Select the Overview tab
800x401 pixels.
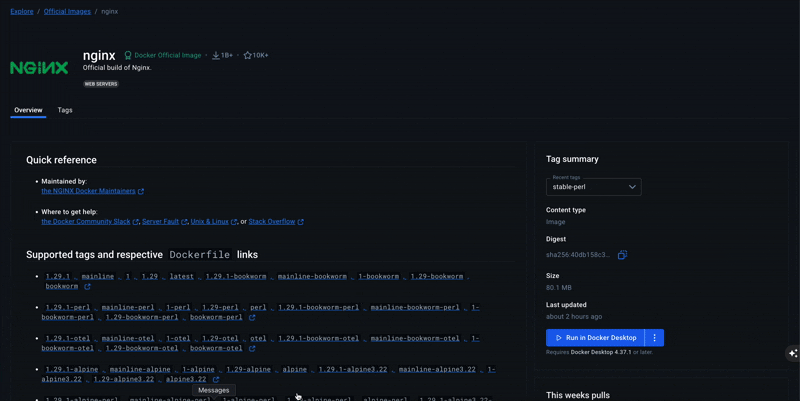click(x=28, y=110)
